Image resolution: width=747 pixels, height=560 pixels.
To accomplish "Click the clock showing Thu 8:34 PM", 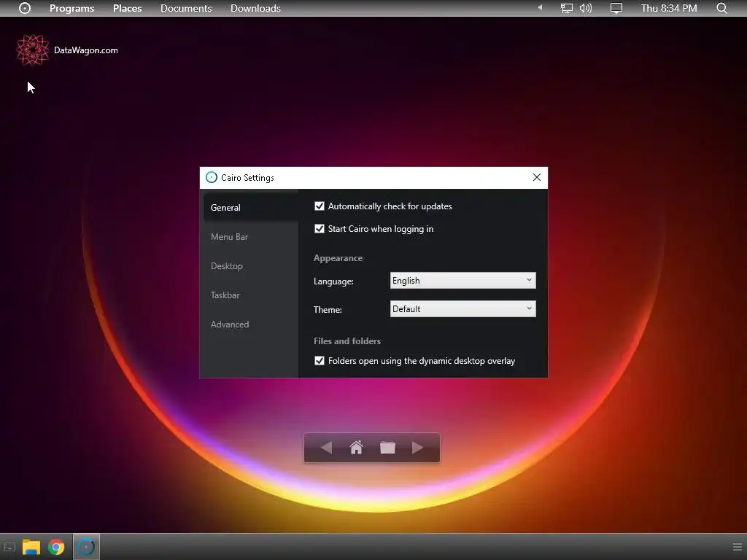I will pyautogui.click(x=669, y=8).
